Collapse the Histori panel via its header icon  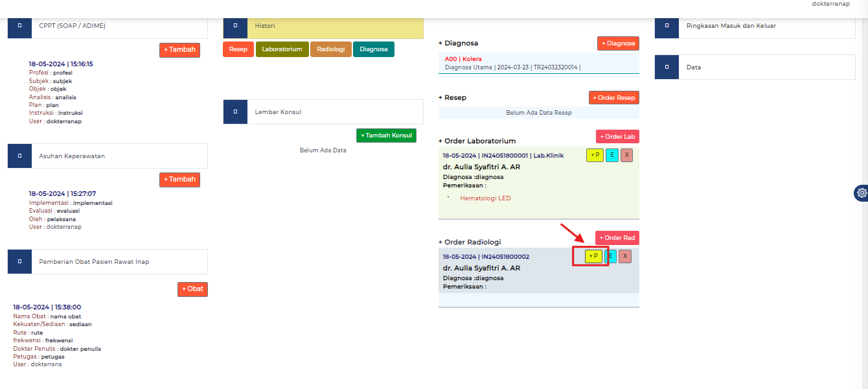coord(234,26)
